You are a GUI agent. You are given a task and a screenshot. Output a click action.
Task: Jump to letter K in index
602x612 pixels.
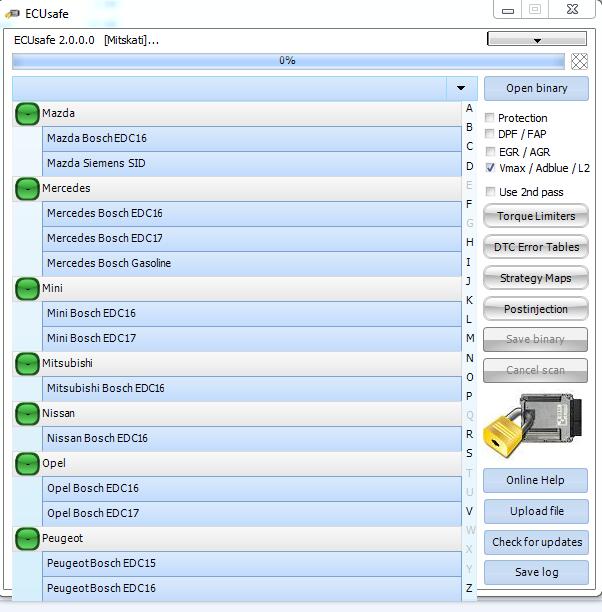click(x=469, y=300)
